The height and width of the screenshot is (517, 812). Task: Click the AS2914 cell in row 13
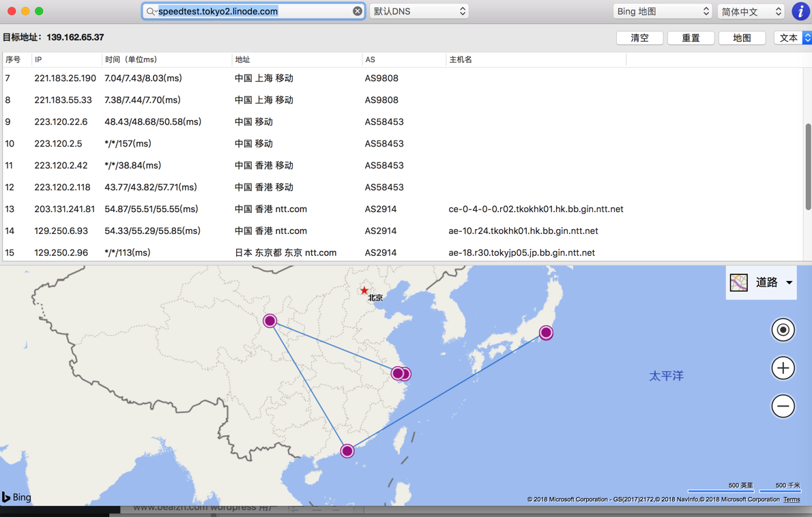click(381, 209)
